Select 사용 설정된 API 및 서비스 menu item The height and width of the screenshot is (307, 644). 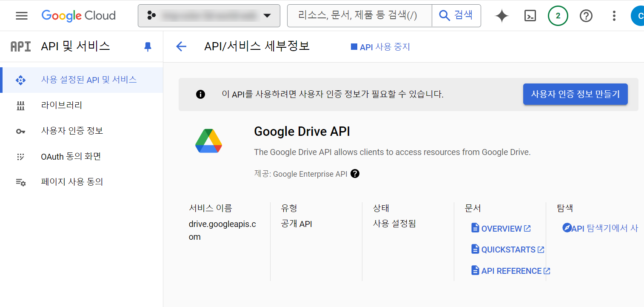click(82, 80)
